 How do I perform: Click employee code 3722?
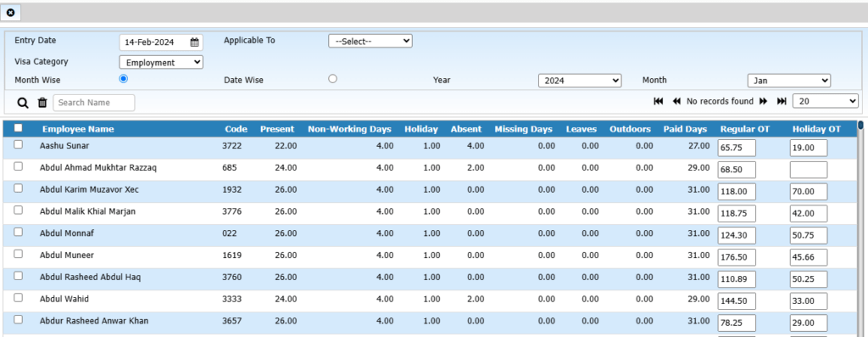coord(232,146)
